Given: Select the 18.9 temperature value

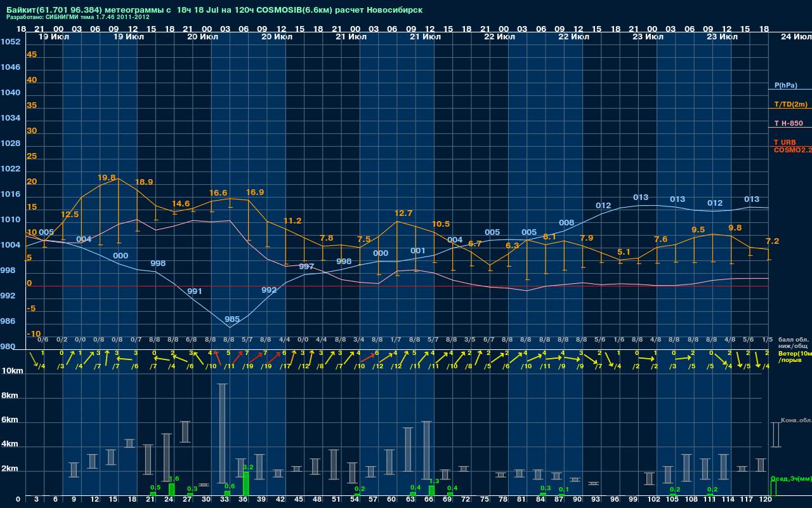Looking at the screenshot, I should pyautogui.click(x=144, y=182).
